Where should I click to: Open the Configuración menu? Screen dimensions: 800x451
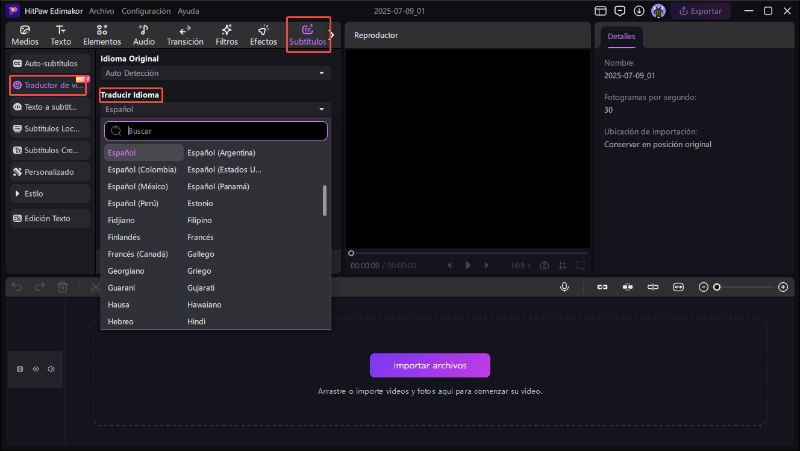pos(146,11)
